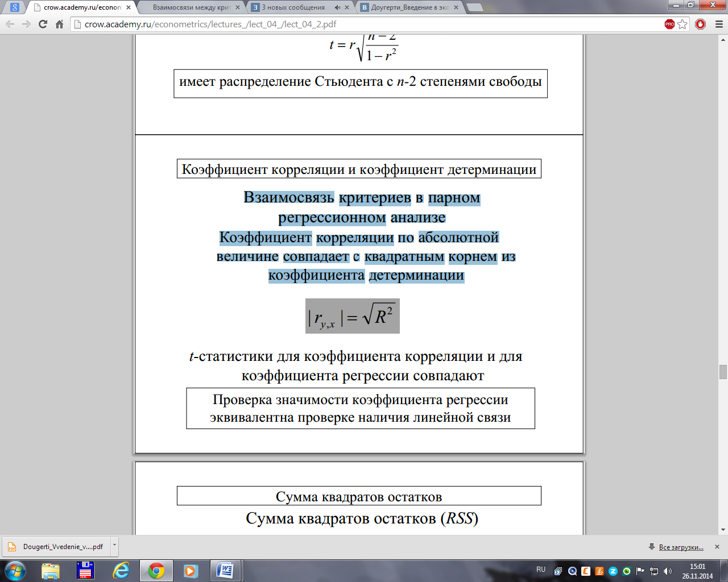
Task: Expand the download item options arrow
Action: [x=114, y=546]
